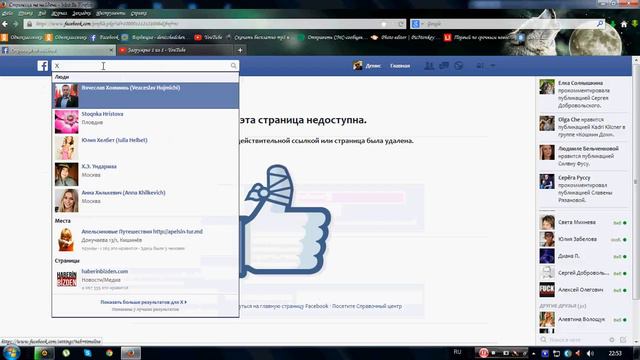Viewport: 640px width, 360px height.
Task: Open a new browser tab
Action: click(240, 50)
